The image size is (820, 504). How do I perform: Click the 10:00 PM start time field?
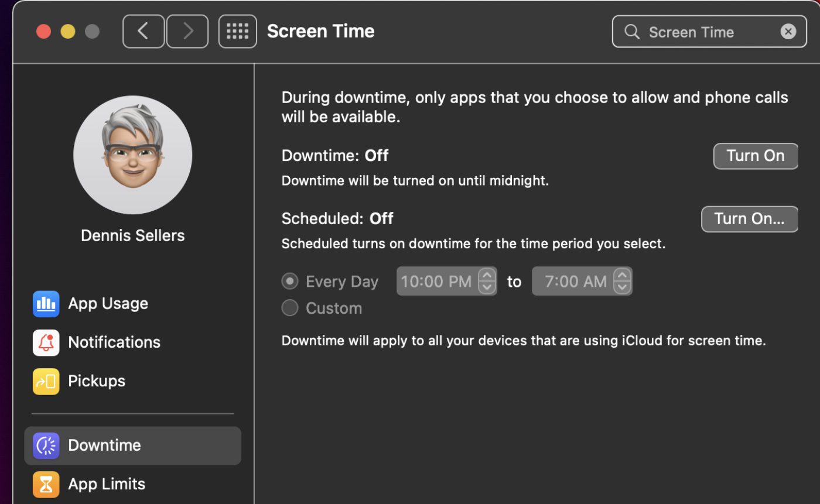click(x=436, y=282)
